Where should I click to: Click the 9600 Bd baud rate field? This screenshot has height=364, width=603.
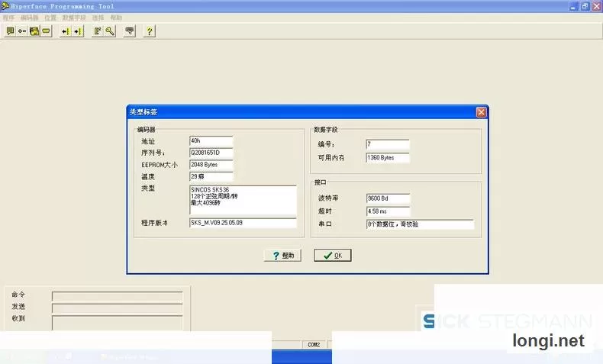point(388,198)
